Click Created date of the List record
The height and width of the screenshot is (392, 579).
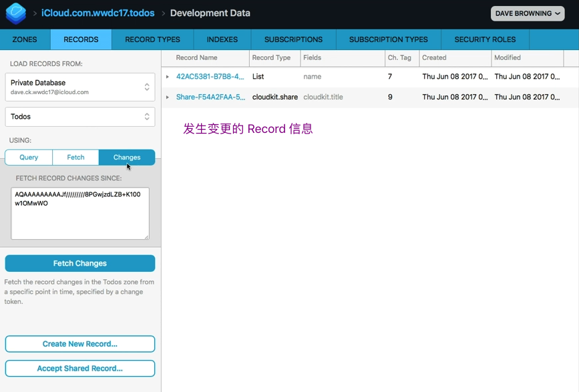455,77
